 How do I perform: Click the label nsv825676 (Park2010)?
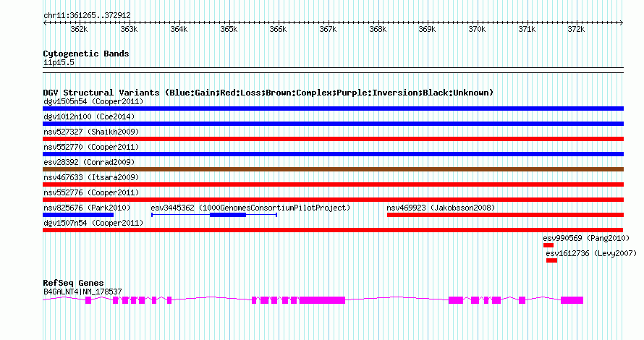coord(87,208)
